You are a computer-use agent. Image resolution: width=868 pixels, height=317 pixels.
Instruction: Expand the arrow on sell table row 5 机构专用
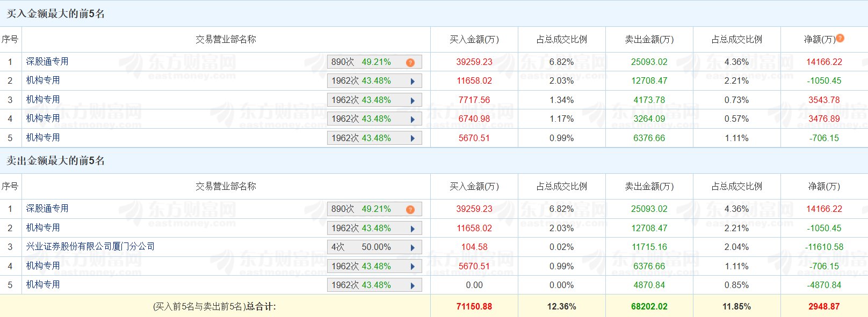coord(413,285)
